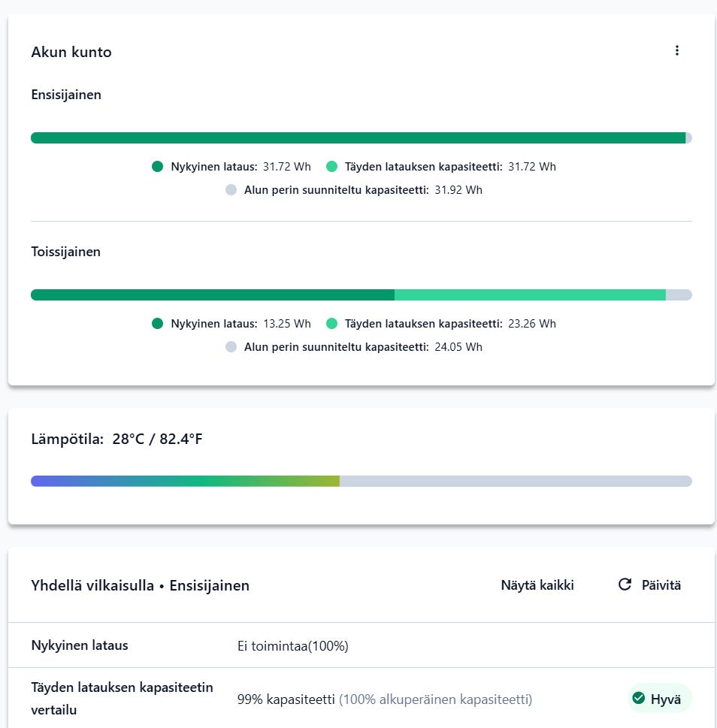This screenshot has height=728, width=717.
Task: Click the Päivitä label to refresh
Action: (661, 585)
